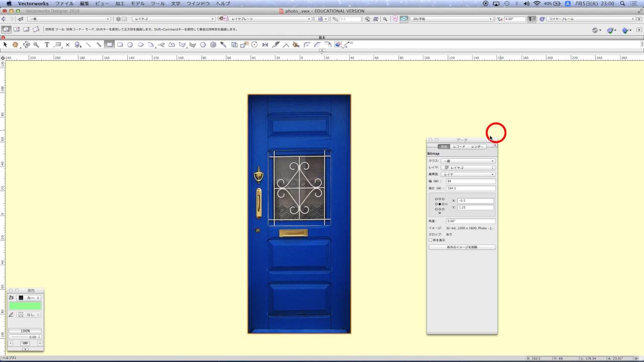Image resolution: width=644 pixels, height=362 pixels.
Task: Switch to the レコード tab
Action: [459, 147]
